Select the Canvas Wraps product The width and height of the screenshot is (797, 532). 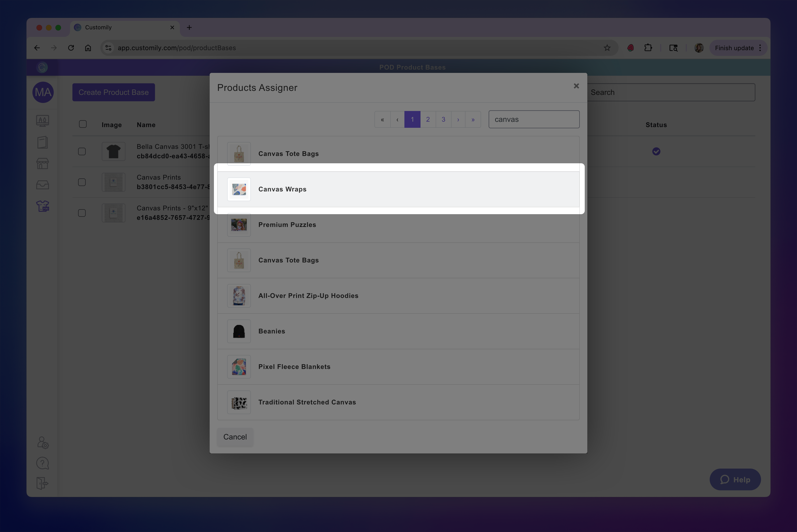398,189
